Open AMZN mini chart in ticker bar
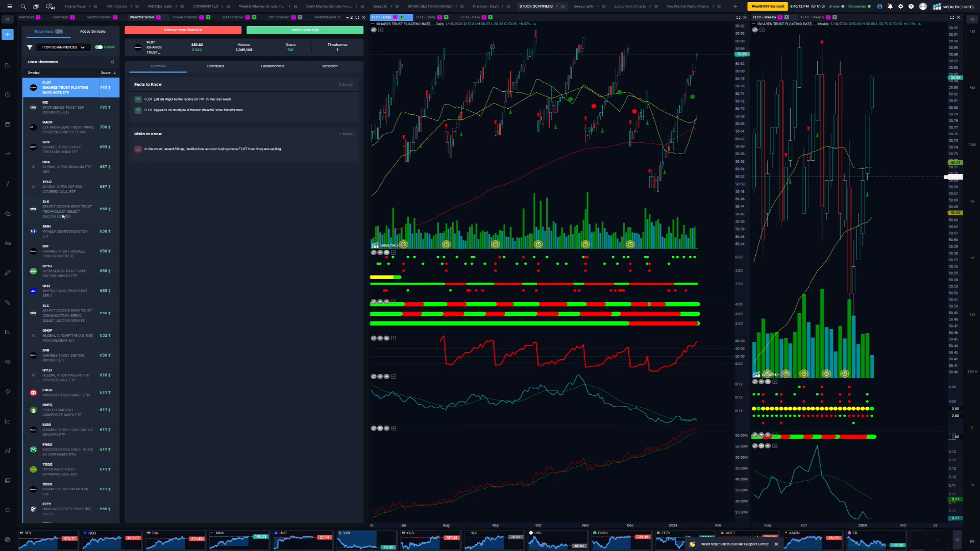The height and width of the screenshot is (551, 980). tap(813, 540)
